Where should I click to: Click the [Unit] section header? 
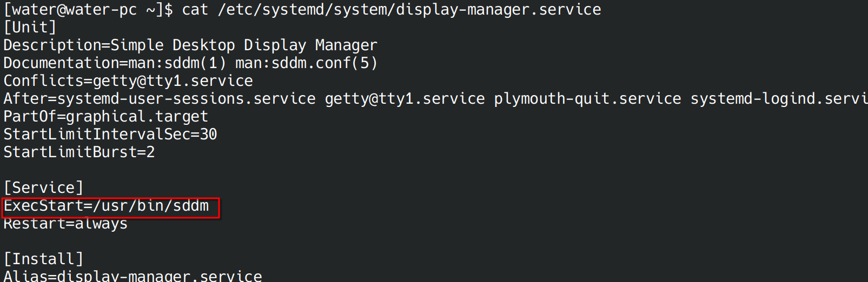click(30, 28)
